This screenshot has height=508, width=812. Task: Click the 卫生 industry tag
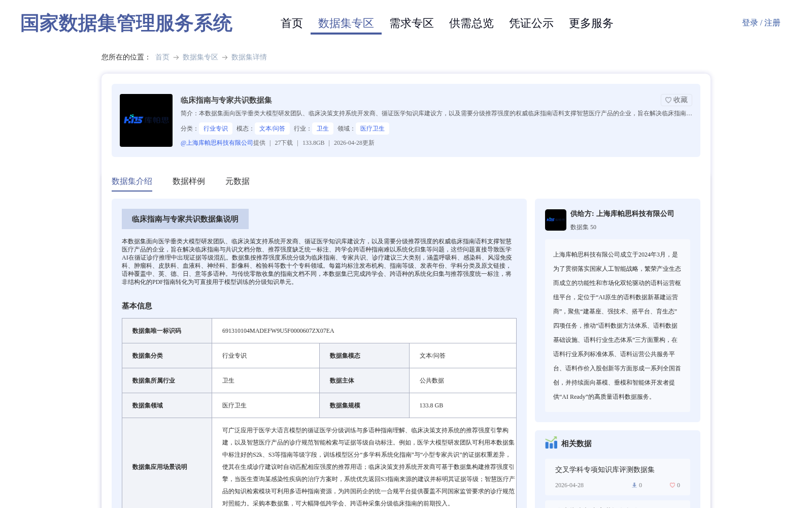point(323,129)
